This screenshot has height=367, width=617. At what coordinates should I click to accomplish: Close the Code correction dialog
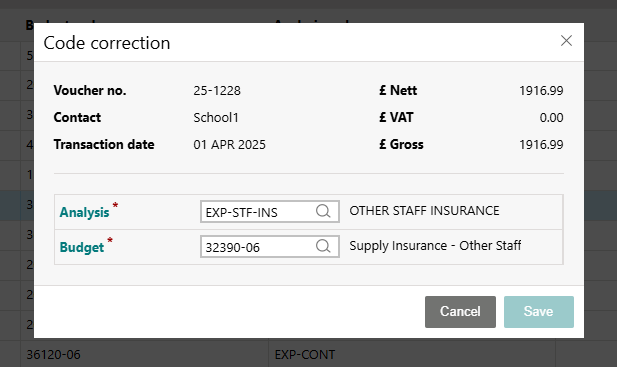click(x=566, y=41)
